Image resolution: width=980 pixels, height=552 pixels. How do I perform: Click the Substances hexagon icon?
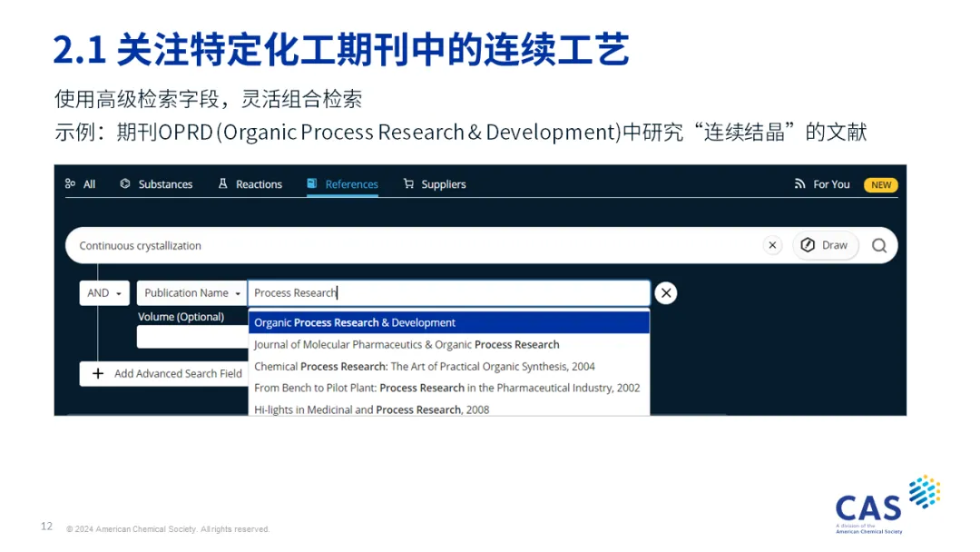(125, 183)
